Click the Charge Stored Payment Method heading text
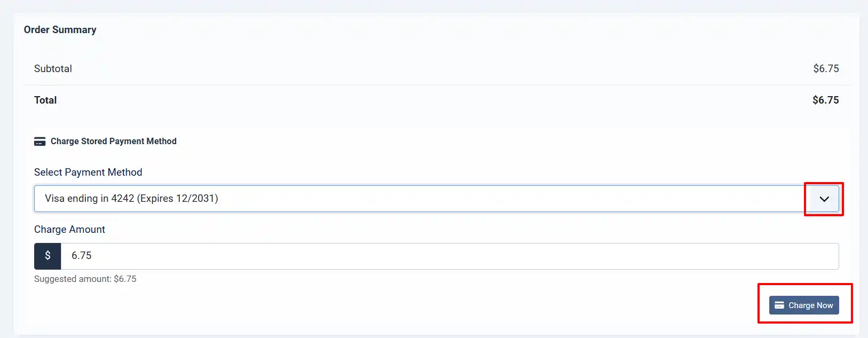The width and height of the screenshot is (868, 338). tap(114, 141)
